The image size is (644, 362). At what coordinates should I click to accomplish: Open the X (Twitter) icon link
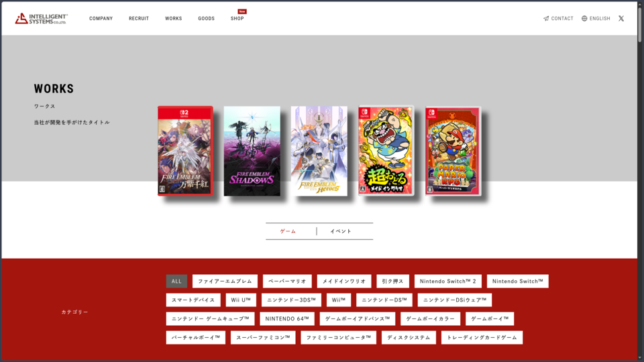point(621,19)
